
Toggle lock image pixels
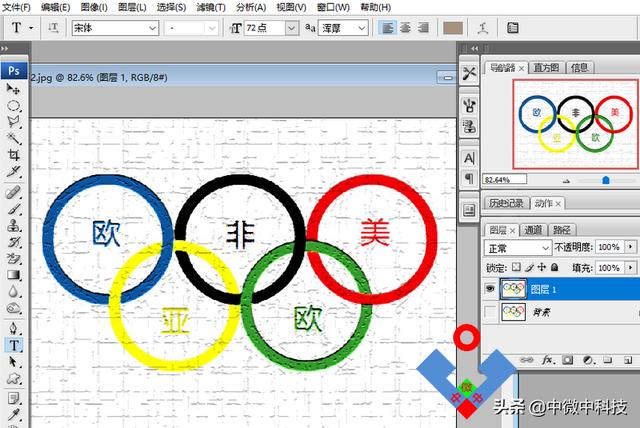click(529, 267)
